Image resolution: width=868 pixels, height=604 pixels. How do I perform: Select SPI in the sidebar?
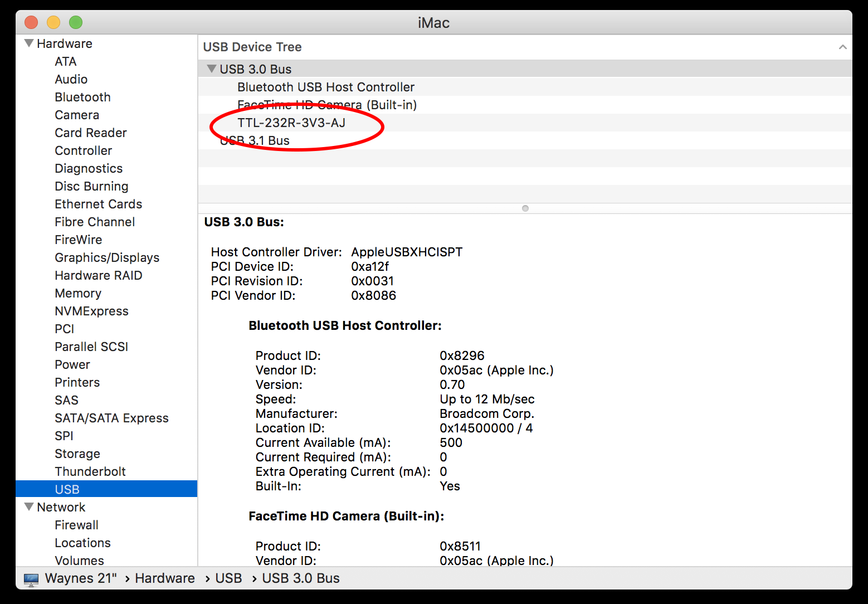[x=64, y=436]
